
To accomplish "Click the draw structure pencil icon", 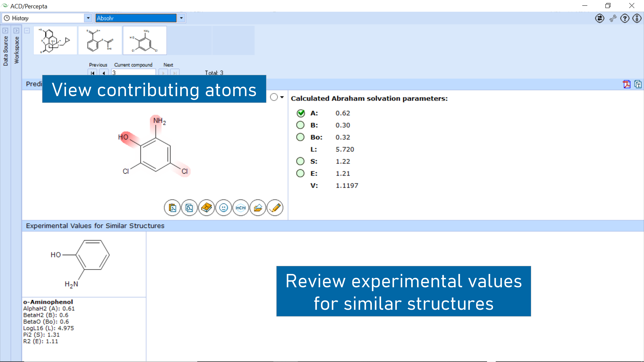I will 275,208.
